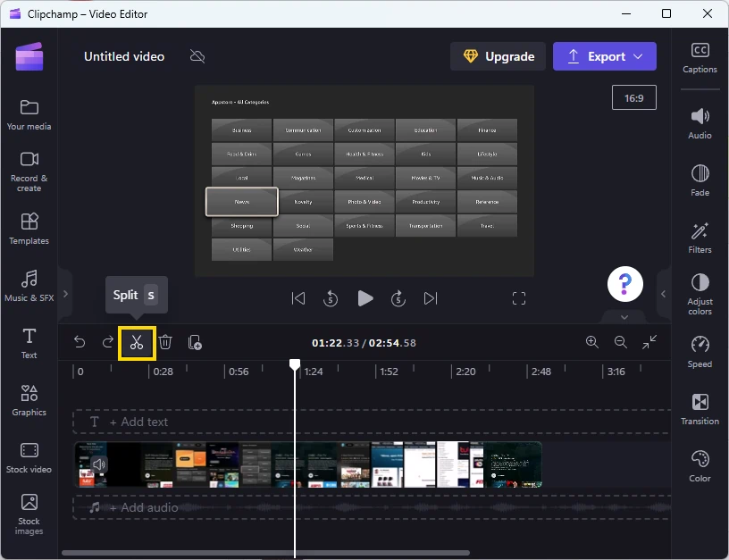
Task: Undo the last action
Action: [x=80, y=342]
